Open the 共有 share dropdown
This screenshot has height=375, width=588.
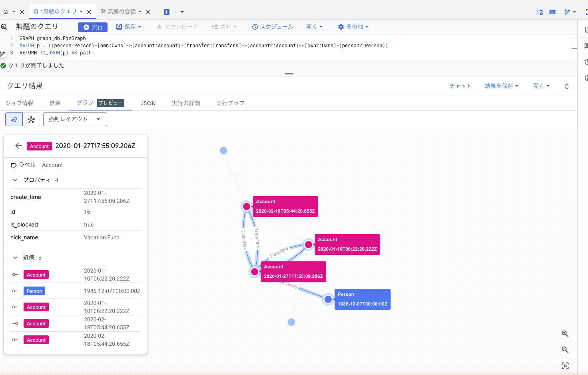point(224,27)
